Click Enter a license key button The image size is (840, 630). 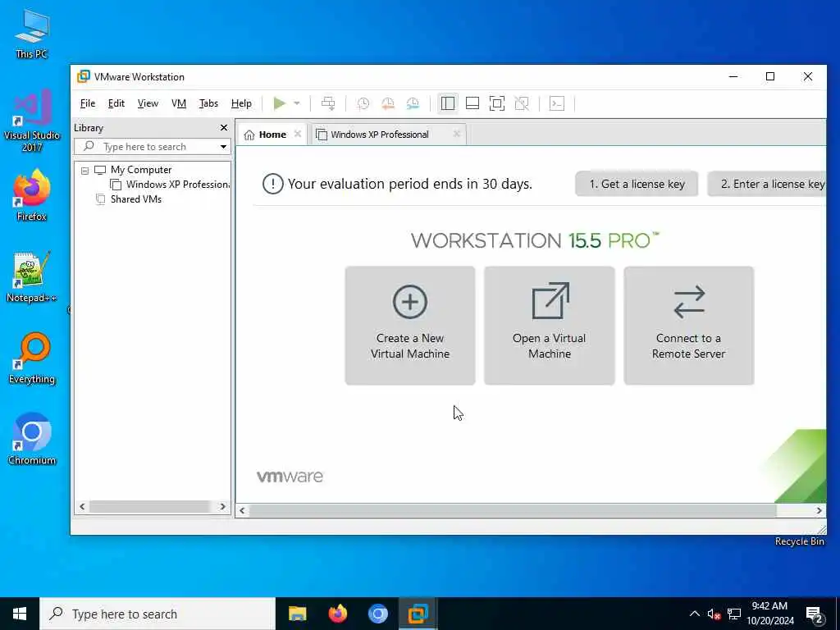[x=767, y=184]
